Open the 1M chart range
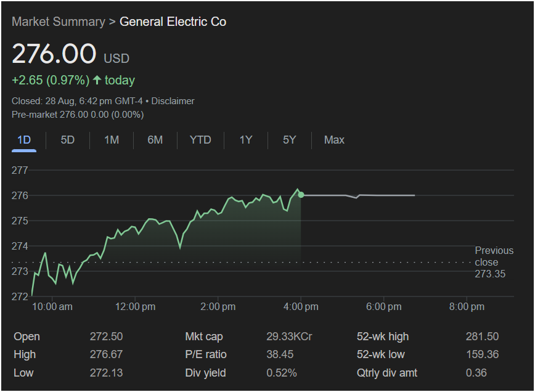 coord(111,140)
